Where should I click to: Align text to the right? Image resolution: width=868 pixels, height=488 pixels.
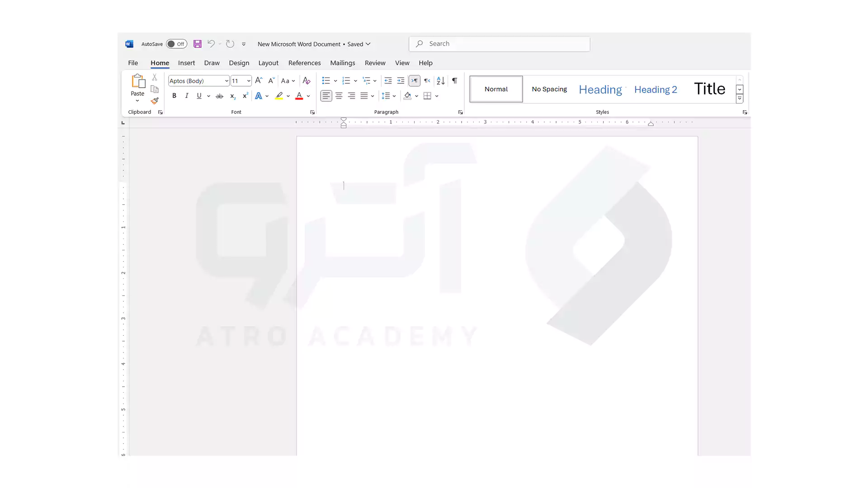click(x=351, y=96)
